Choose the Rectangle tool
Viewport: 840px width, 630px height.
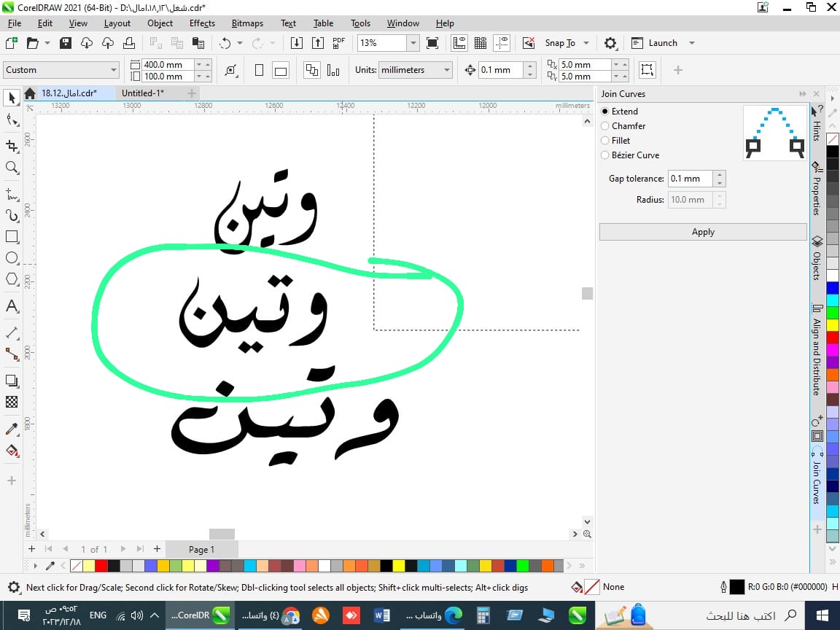(12, 237)
